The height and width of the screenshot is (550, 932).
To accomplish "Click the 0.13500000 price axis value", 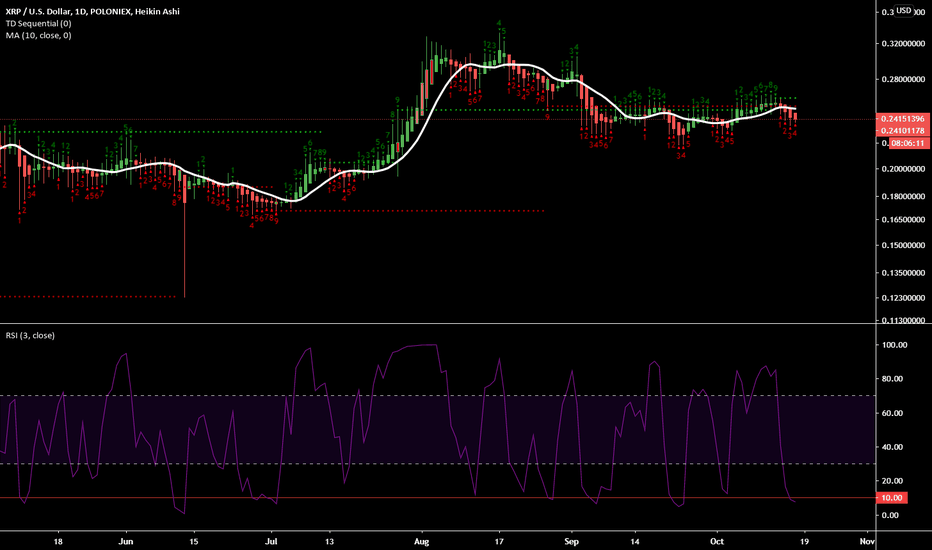I will pyautogui.click(x=903, y=274).
